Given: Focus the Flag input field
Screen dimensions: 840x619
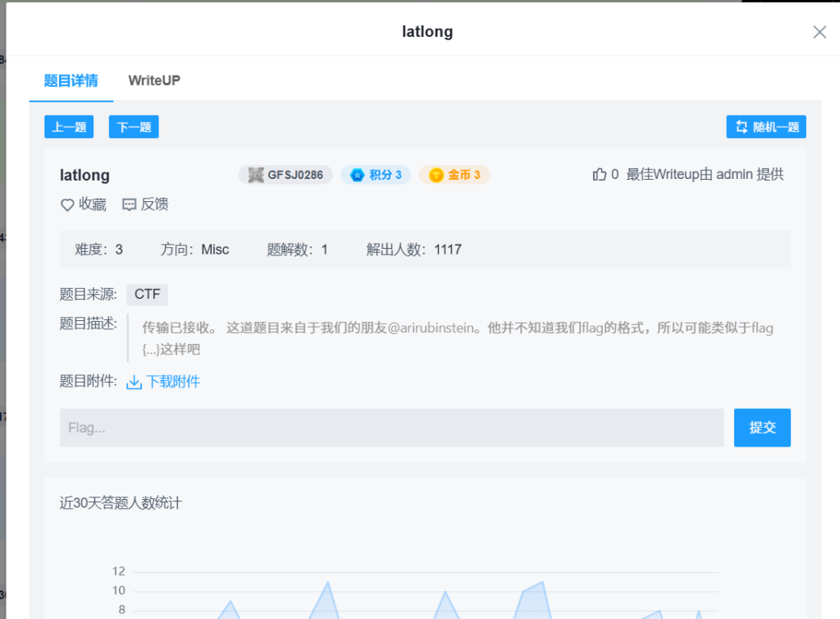Looking at the screenshot, I should pos(391,428).
